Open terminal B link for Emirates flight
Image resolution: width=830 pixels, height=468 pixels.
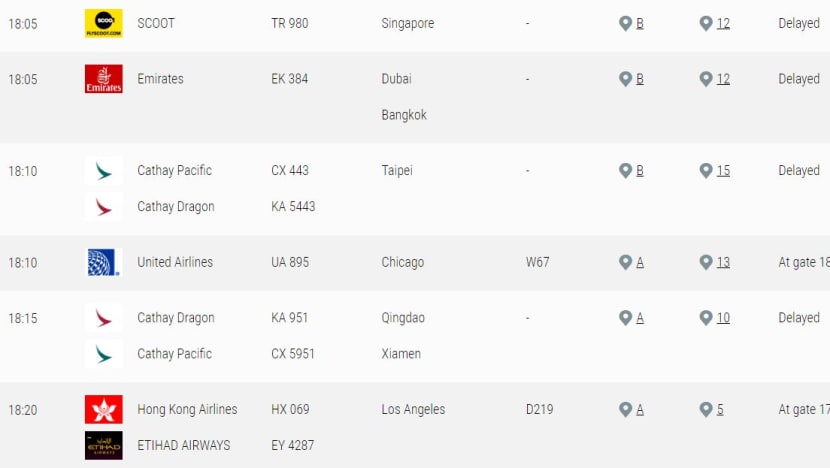pyautogui.click(x=640, y=79)
